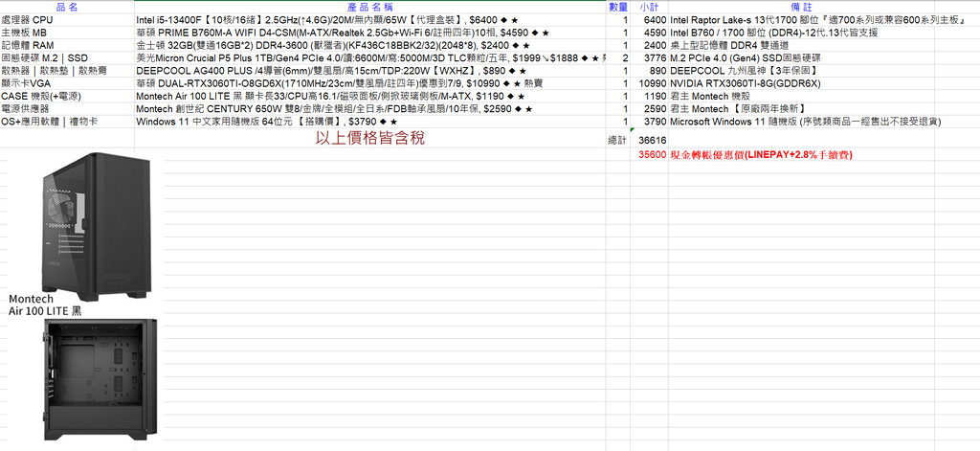Click the SSD subtotal 3776 cell
The width and height of the screenshot is (980, 451).
pos(649,58)
